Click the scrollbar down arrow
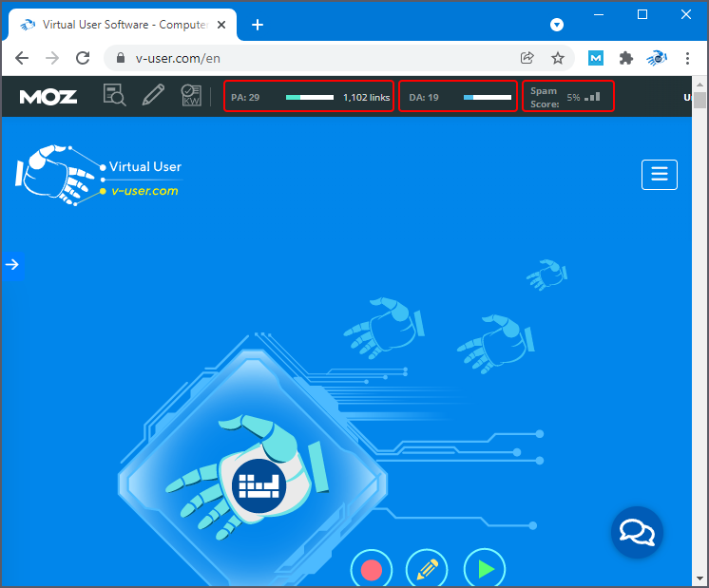 point(699,579)
